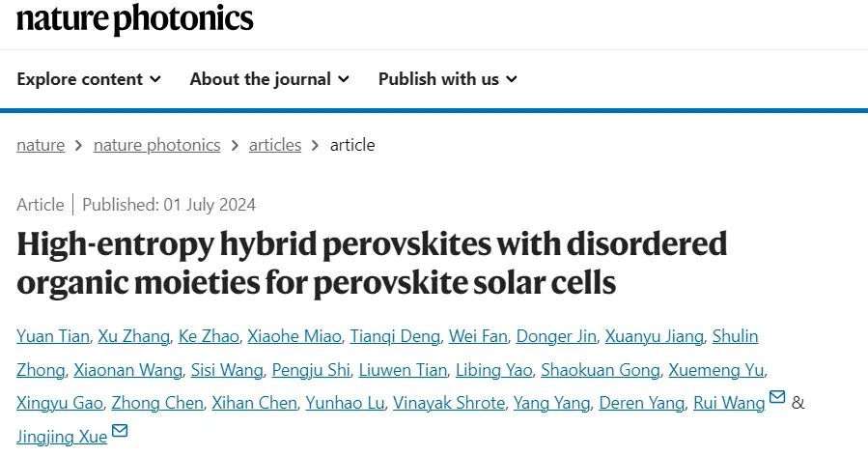The height and width of the screenshot is (456, 868).
Task: Click the Yang Yang author link
Action: pos(551,403)
